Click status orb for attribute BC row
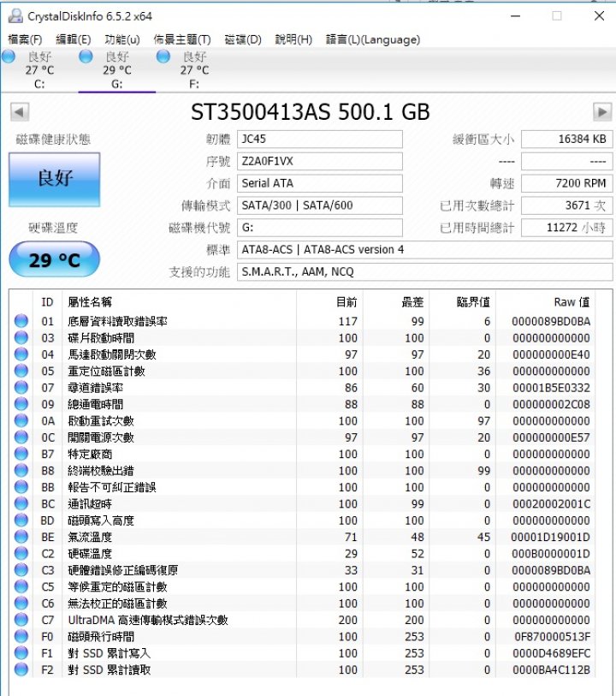 [21, 503]
